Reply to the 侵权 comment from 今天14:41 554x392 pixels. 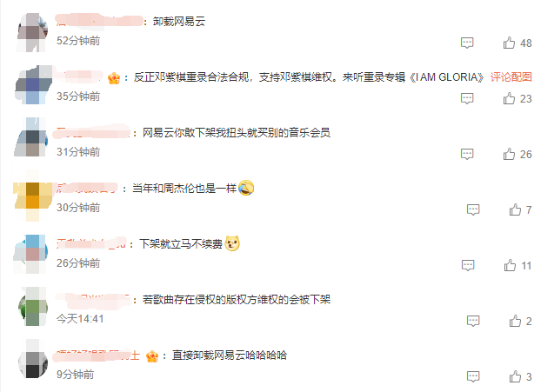click(473, 321)
